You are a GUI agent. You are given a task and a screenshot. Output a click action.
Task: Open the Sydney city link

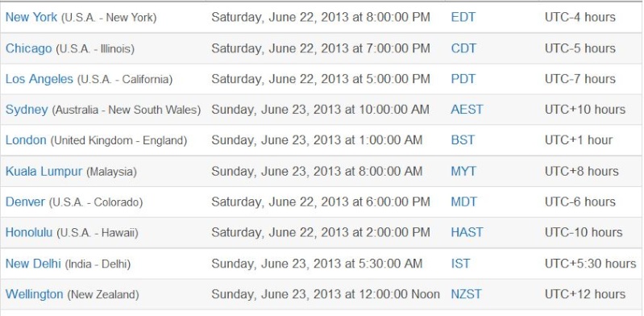point(27,110)
